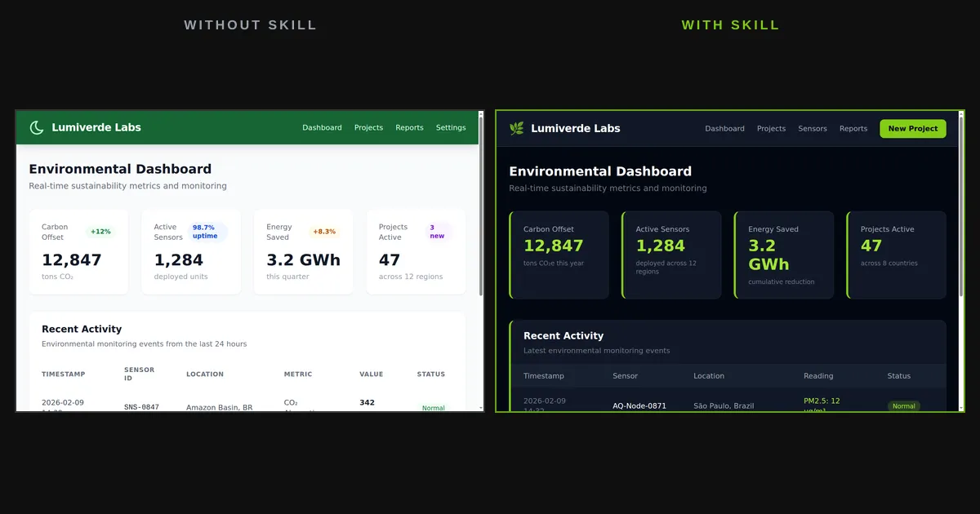
Task: Click the 3 new Projects Active badge
Action: tap(437, 232)
